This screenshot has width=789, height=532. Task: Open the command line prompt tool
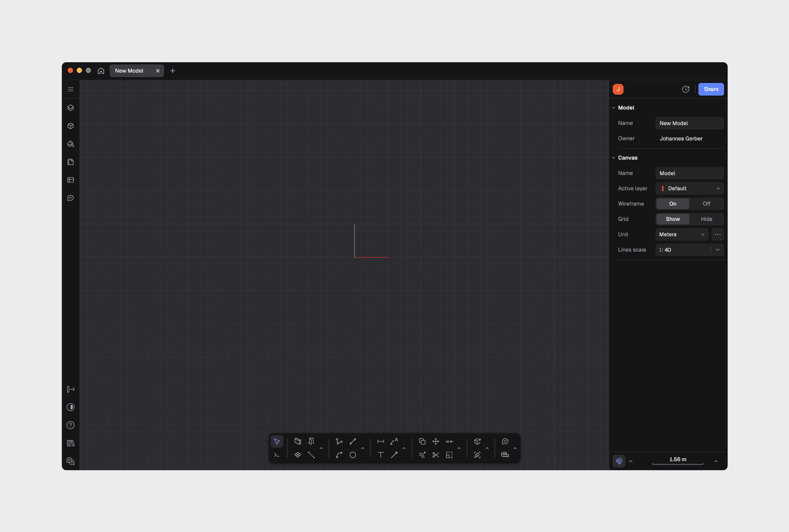tap(277, 455)
